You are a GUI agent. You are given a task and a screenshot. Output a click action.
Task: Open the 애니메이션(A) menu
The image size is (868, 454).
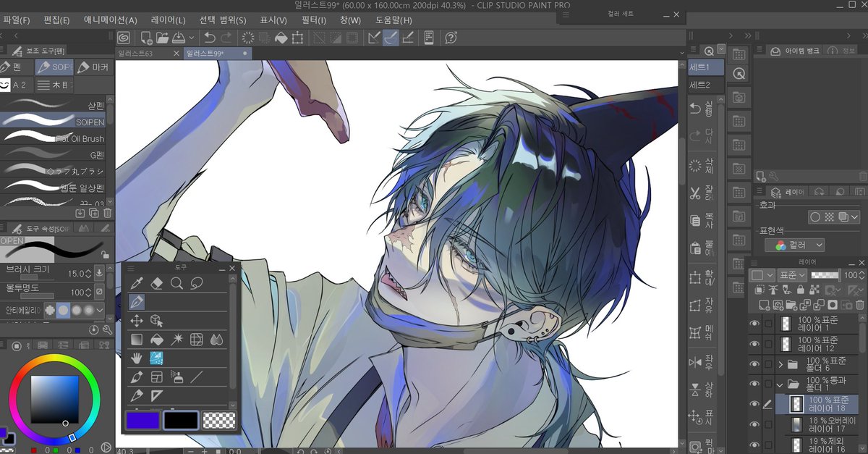(x=110, y=20)
